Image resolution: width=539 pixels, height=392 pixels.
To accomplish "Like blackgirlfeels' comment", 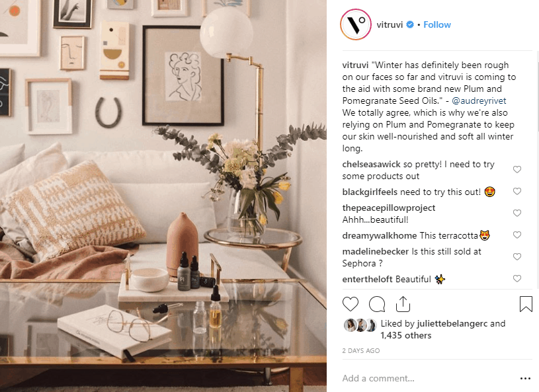I will click(x=517, y=191).
